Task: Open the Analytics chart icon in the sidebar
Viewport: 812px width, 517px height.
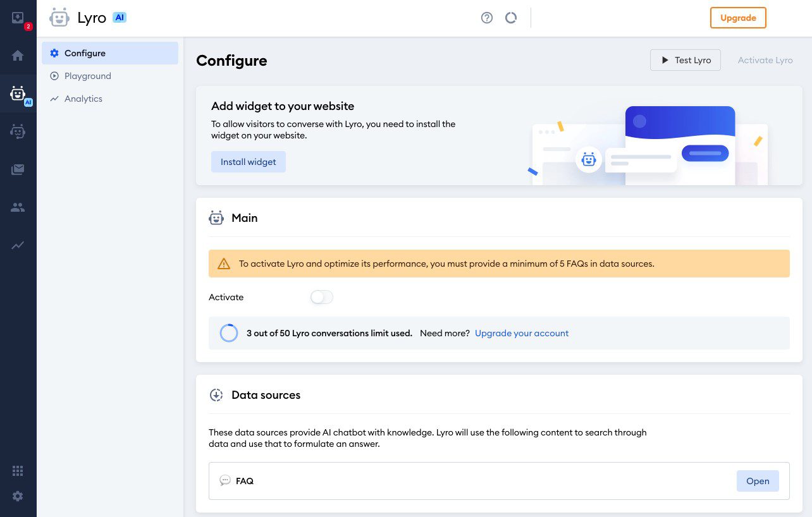Action: [18, 245]
